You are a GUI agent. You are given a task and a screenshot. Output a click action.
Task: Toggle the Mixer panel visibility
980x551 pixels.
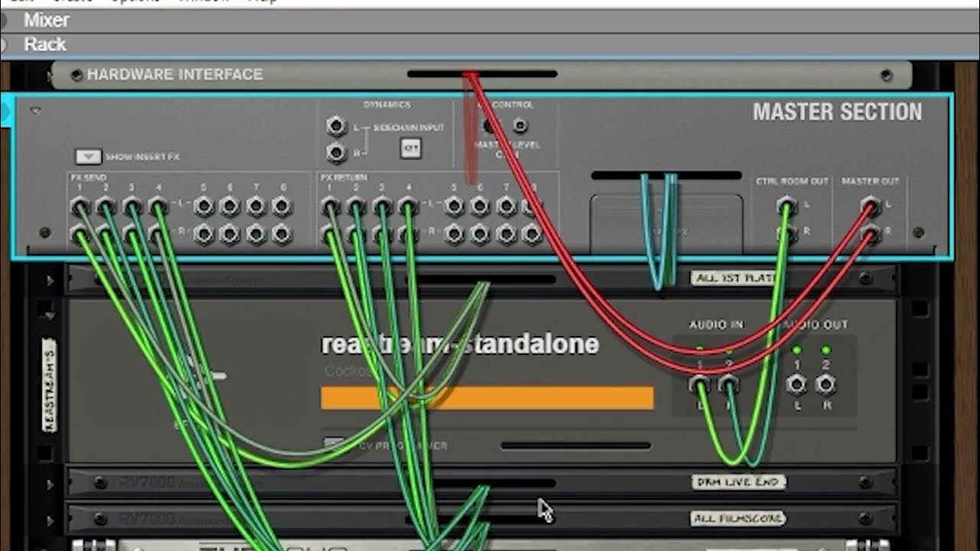3,21
